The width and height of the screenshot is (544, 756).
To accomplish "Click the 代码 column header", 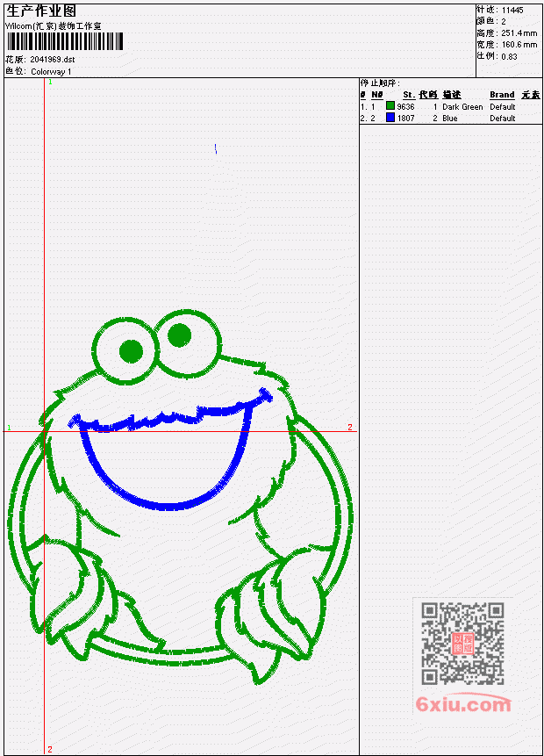I will [428, 95].
